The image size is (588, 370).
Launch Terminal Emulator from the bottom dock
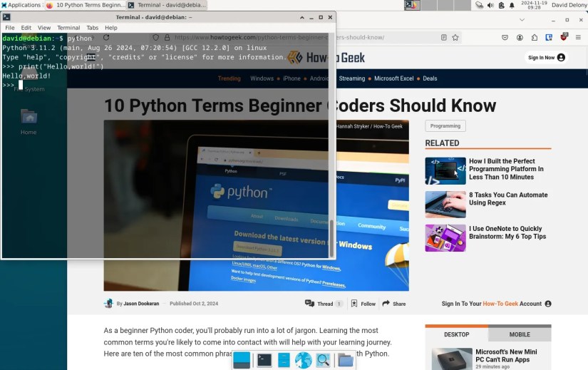coord(264,360)
